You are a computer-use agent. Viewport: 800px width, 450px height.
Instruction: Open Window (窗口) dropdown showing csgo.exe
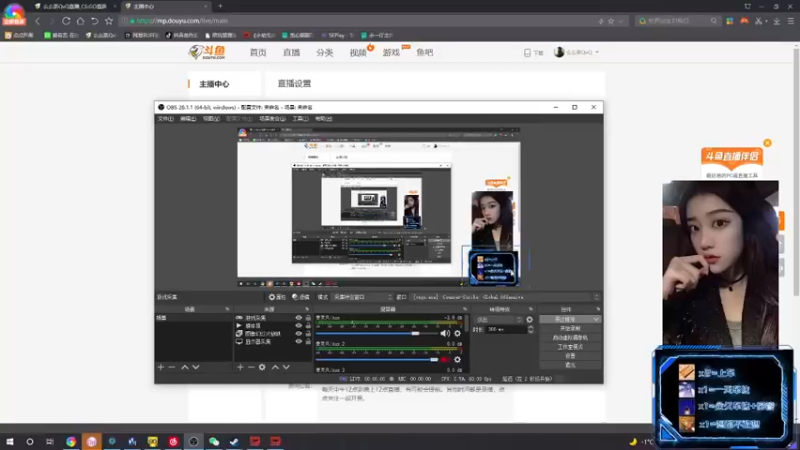pos(505,297)
